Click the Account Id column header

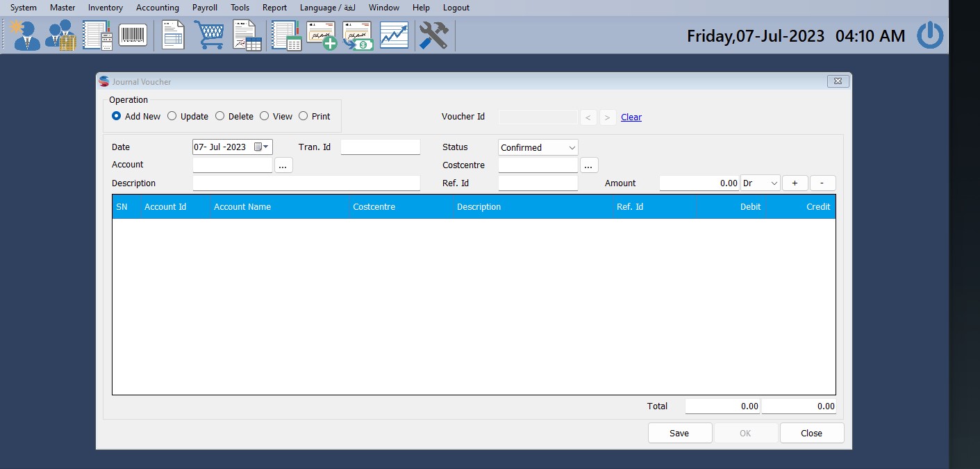click(x=174, y=207)
